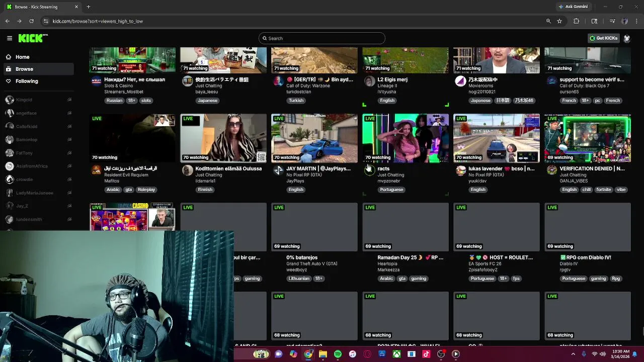The height and width of the screenshot is (362, 644).
Task: Open a new browser tab
Action: coord(88,7)
